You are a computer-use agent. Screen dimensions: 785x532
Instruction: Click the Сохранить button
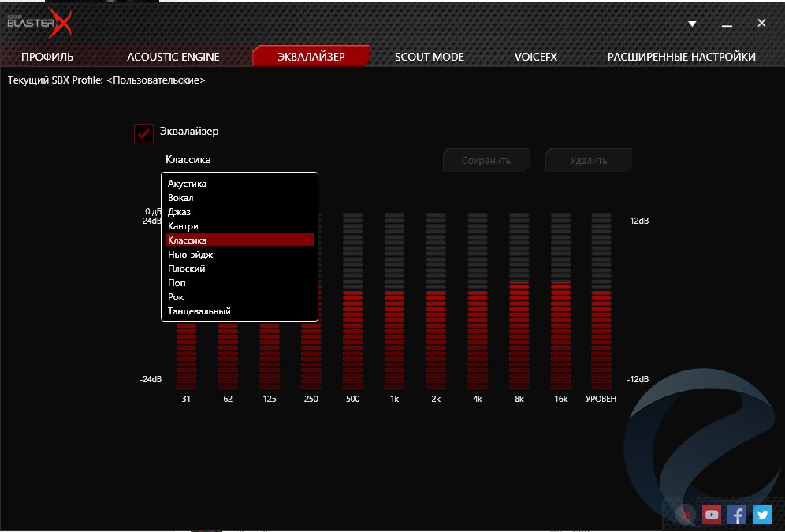coord(486,161)
